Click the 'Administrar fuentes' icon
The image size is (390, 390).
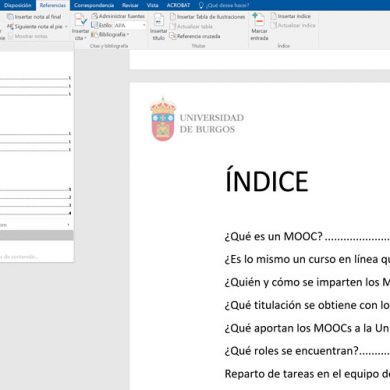click(x=94, y=16)
